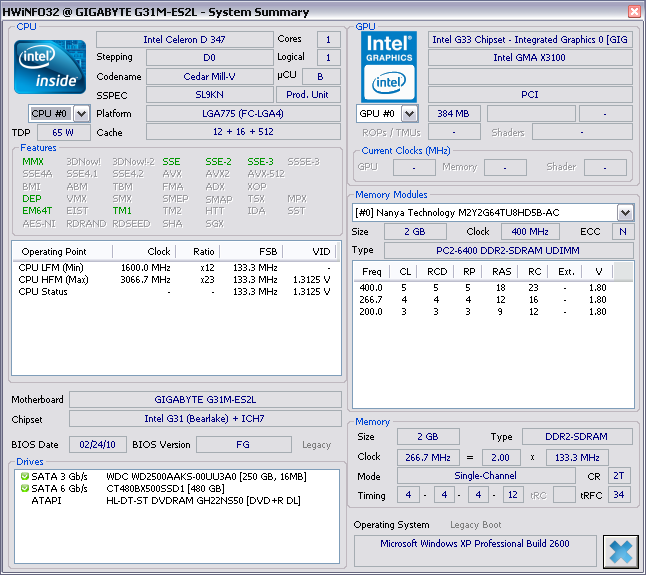Screen dimensions: 646x575
Task: Click the Stepping D0 field
Action: [x=210, y=58]
